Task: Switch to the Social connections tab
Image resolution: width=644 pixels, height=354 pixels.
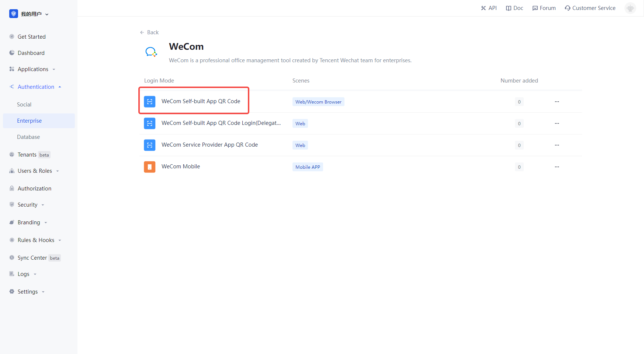Action: [24, 104]
